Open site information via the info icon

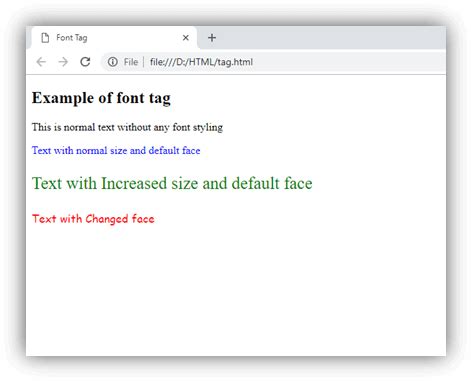pyautogui.click(x=113, y=62)
